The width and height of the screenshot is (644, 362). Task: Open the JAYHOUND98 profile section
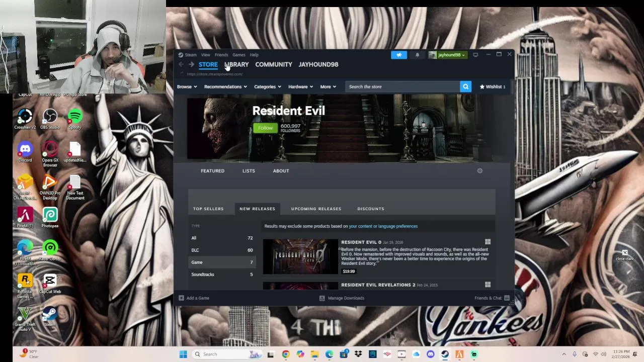tap(318, 64)
